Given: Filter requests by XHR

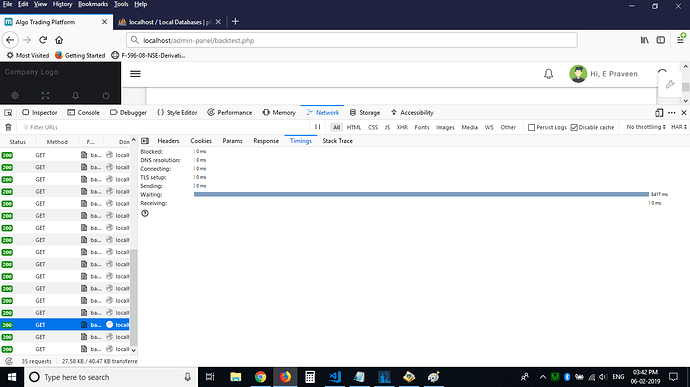Looking at the screenshot, I should point(402,127).
